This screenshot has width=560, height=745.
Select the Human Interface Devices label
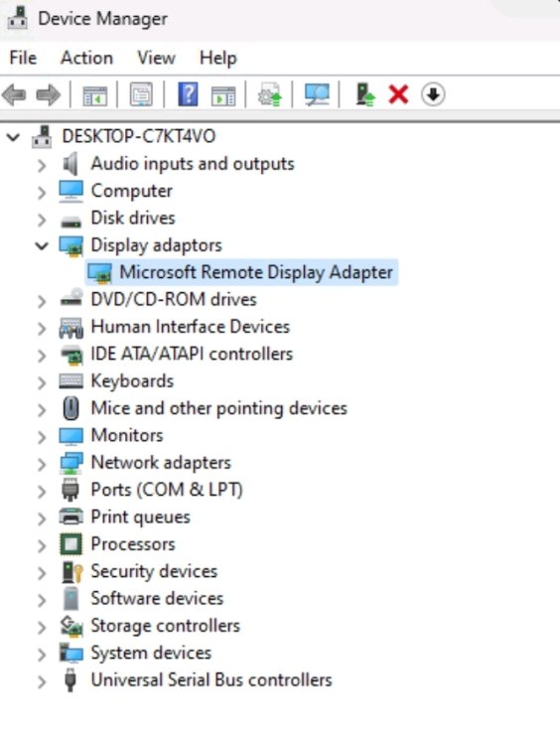[x=191, y=327]
